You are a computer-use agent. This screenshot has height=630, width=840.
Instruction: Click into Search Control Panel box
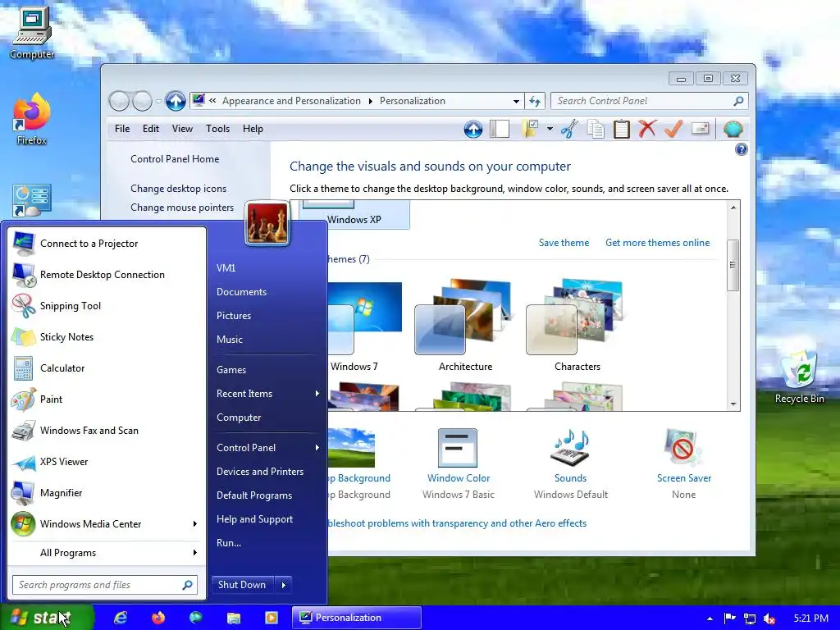tap(649, 101)
